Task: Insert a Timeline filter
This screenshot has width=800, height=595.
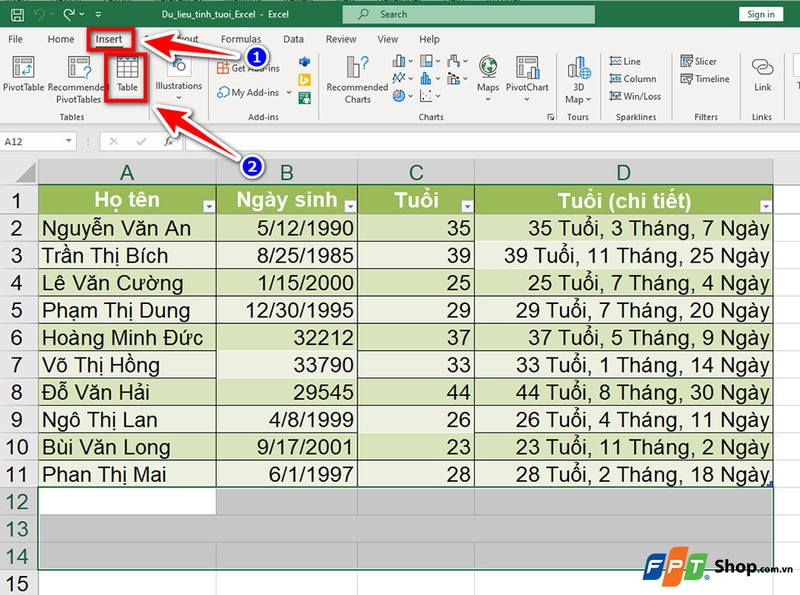Action: [x=706, y=79]
